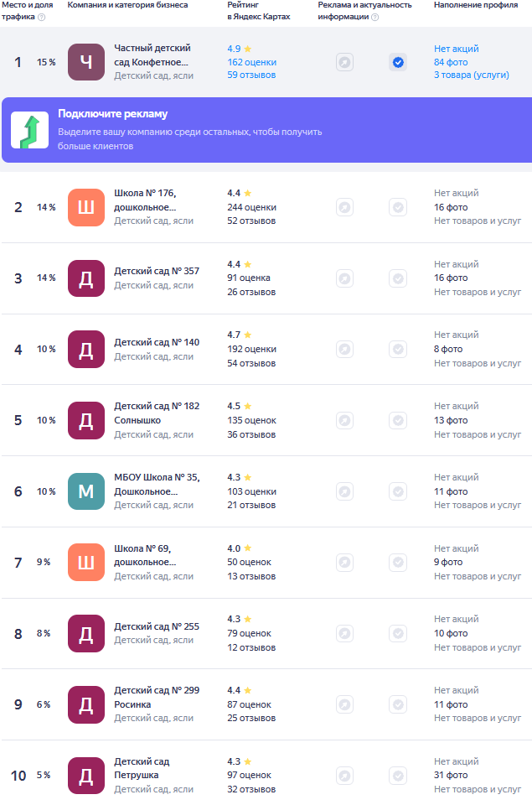Click the 'Д' avatar of Детский сад № 299
This screenshot has width=532, height=805.
(86, 704)
